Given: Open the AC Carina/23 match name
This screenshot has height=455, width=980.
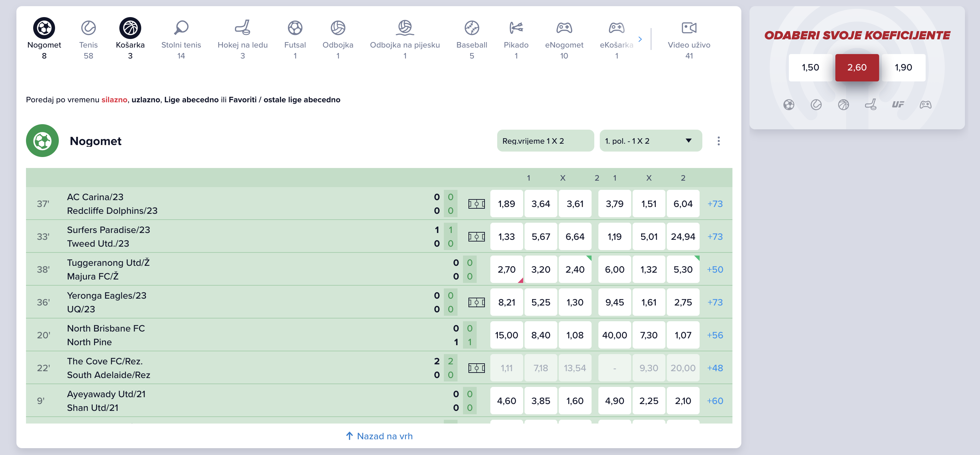Looking at the screenshot, I should click(95, 197).
